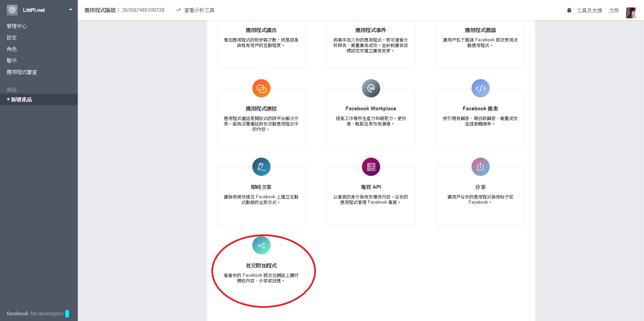Expand the LittPi.net app switcher dropdown
The width and height of the screenshot is (644, 321).
pyautogui.click(x=71, y=10)
